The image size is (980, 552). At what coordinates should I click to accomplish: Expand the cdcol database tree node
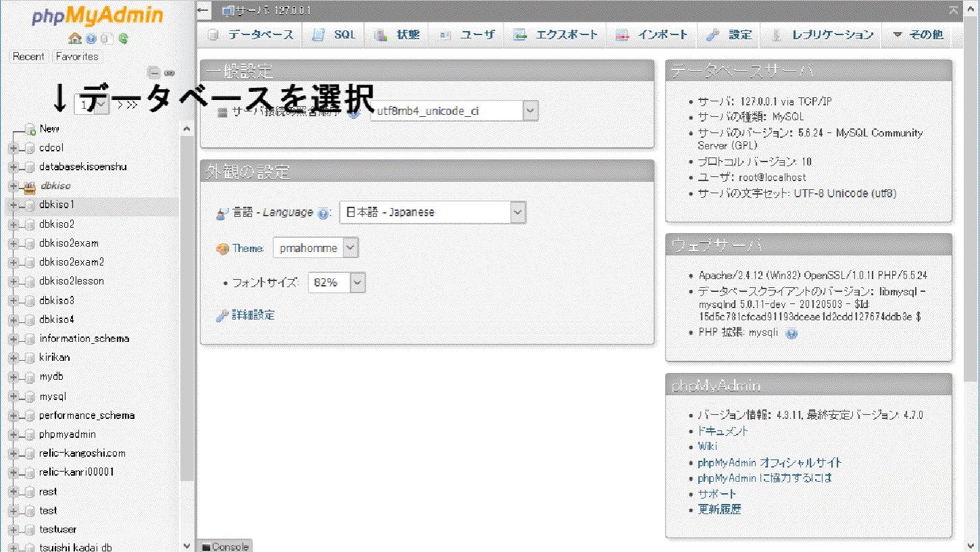[13, 148]
